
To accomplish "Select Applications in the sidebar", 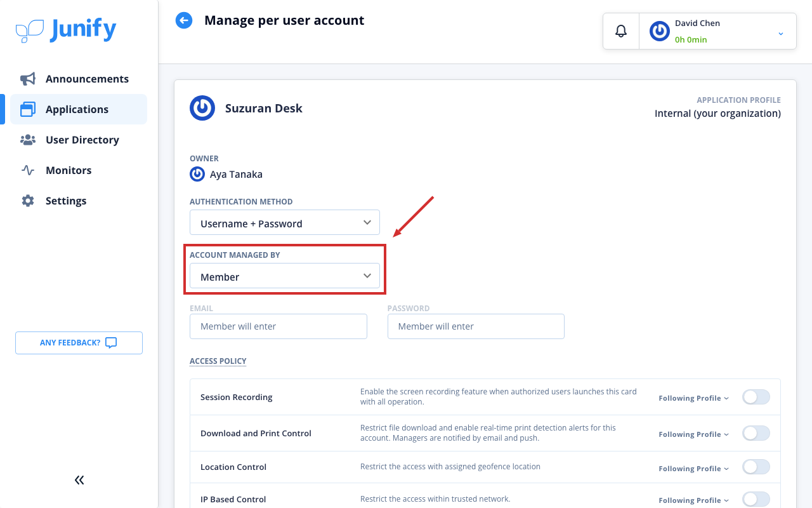I will 79,109.
